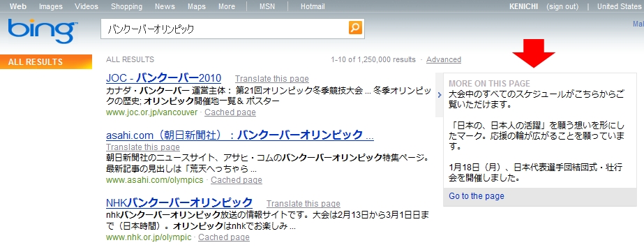Expand the More menu
This screenshot has width=644, height=252.
click(227, 6)
